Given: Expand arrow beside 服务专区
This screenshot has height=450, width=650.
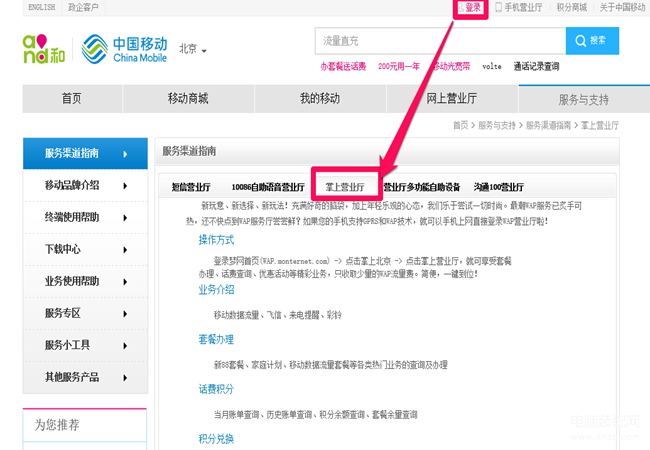Looking at the screenshot, I should [x=125, y=314].
